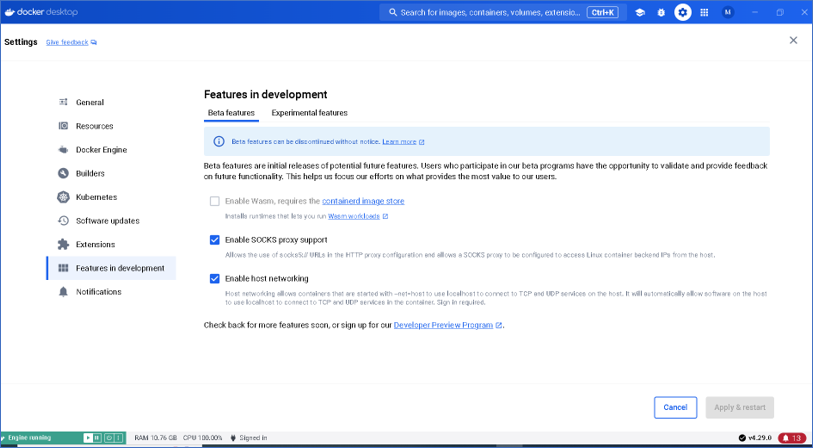Go to Docker Engine settings
The height and width of the screenshot is (448, 813).
coord(111,150)
